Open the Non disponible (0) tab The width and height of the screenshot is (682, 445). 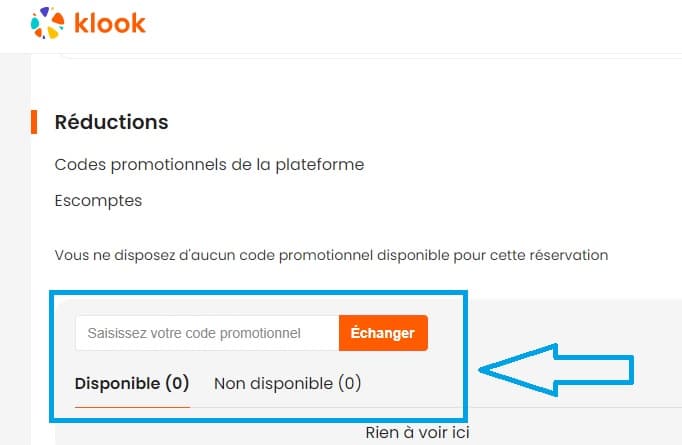(x=287, y=383)
